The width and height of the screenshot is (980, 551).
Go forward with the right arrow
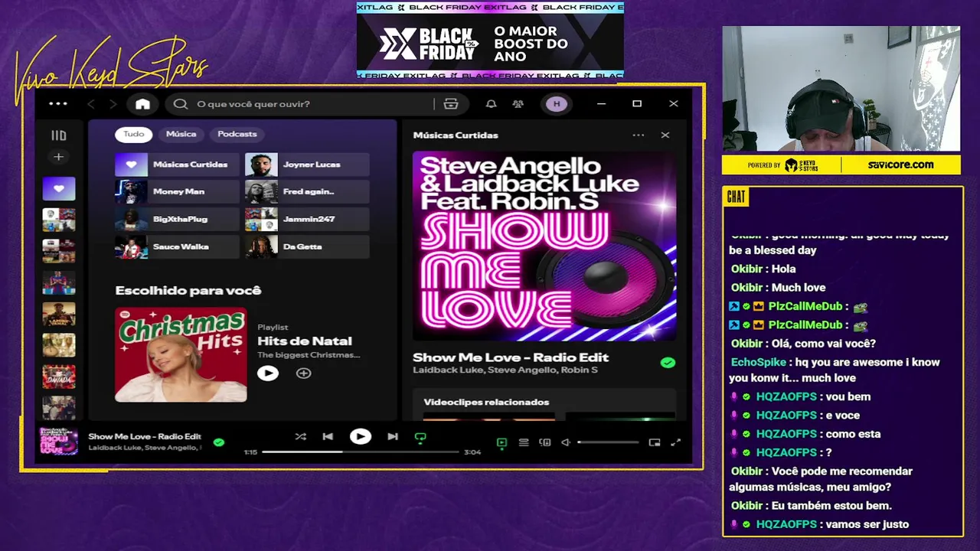113,104
